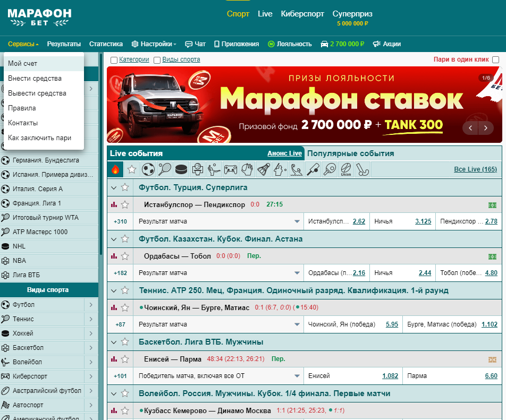Open Все Live (165) link

click(475, 169)
